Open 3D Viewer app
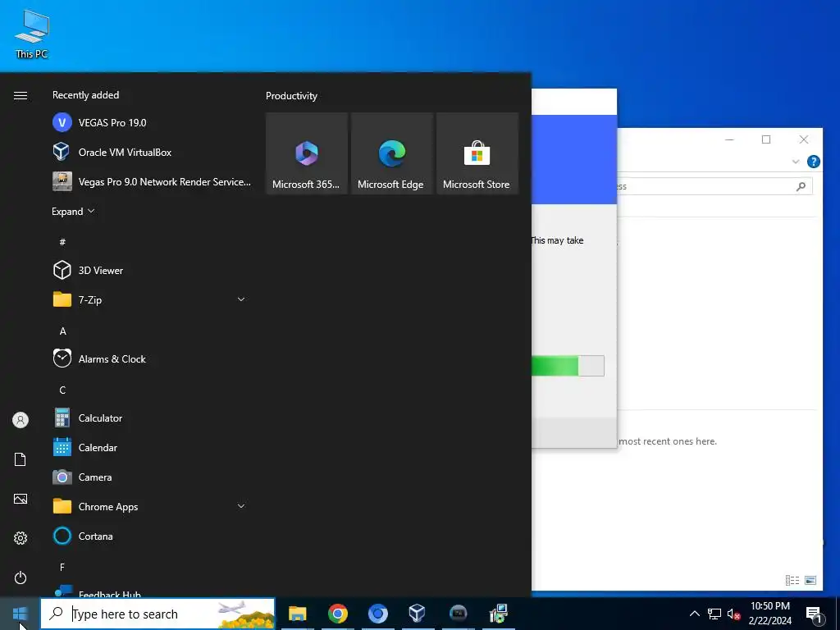Image resolution: width=840 pixels, height=630 pixels. coord(151,271)
